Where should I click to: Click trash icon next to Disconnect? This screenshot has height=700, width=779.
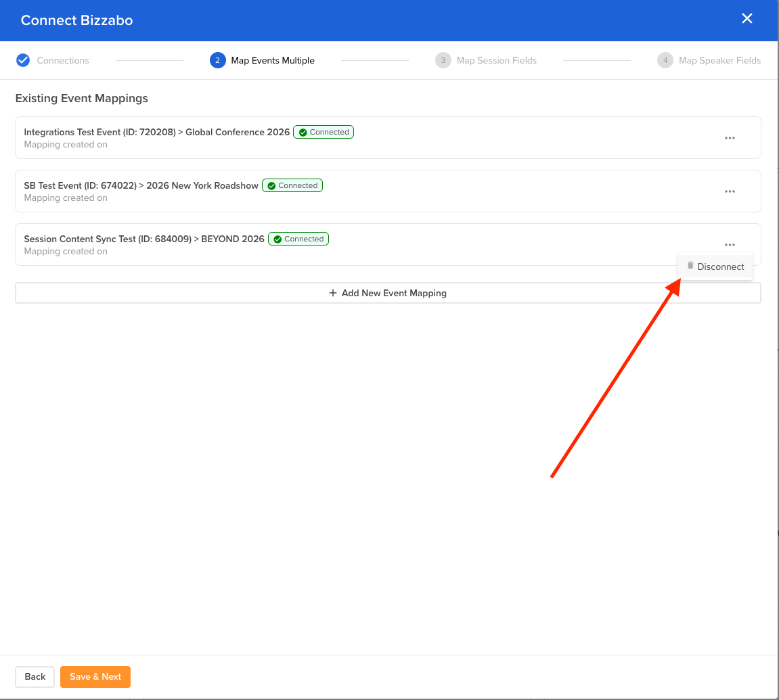tap(690, 266)
